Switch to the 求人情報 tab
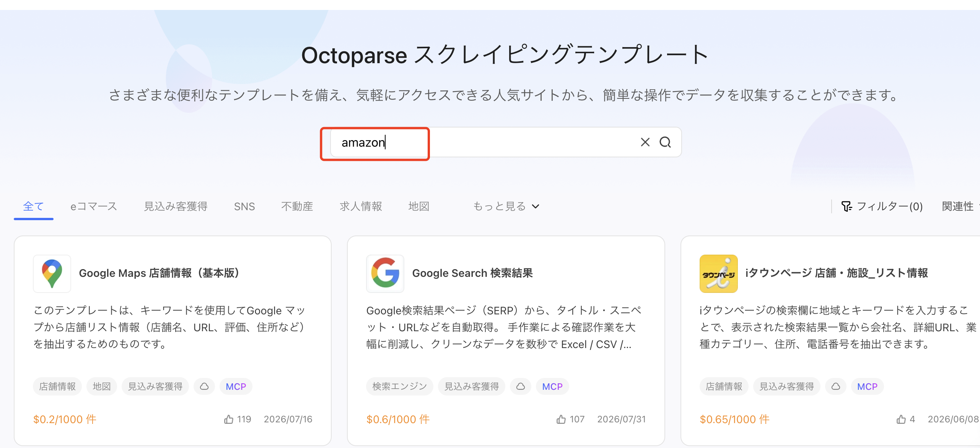The image size is (980, 448). coord(361,206)
